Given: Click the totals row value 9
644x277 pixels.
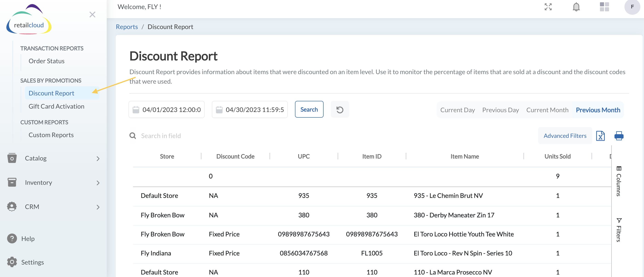Looking at the screenshot, I should tap(557, 176).
